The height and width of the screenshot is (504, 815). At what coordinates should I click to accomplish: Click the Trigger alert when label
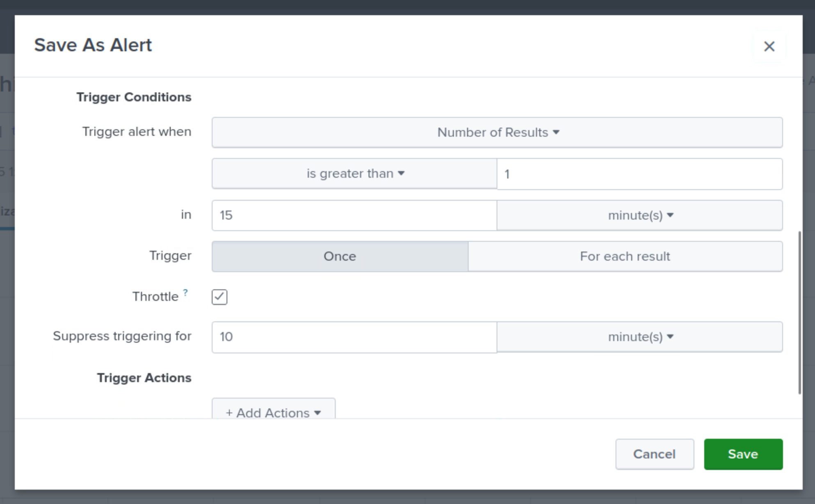pos(137,131)
